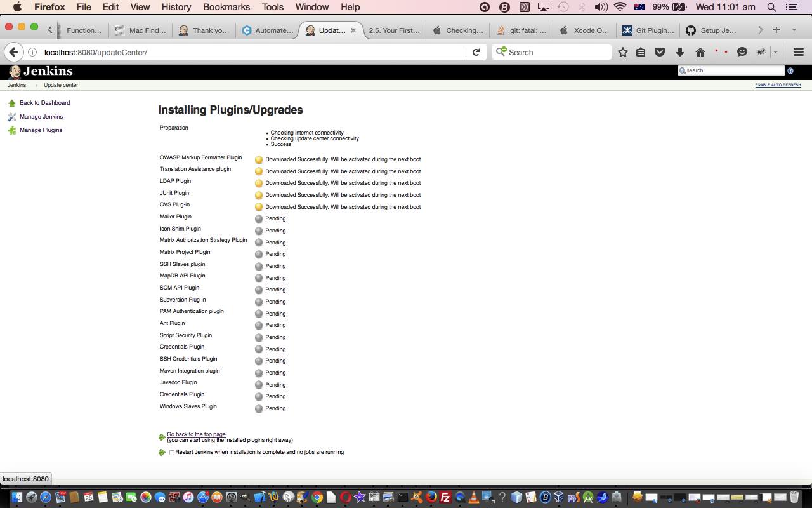This screenshot has width=812, height=508.
Task: Click the Manage Plugins puzzle icon
Action: 11,130
